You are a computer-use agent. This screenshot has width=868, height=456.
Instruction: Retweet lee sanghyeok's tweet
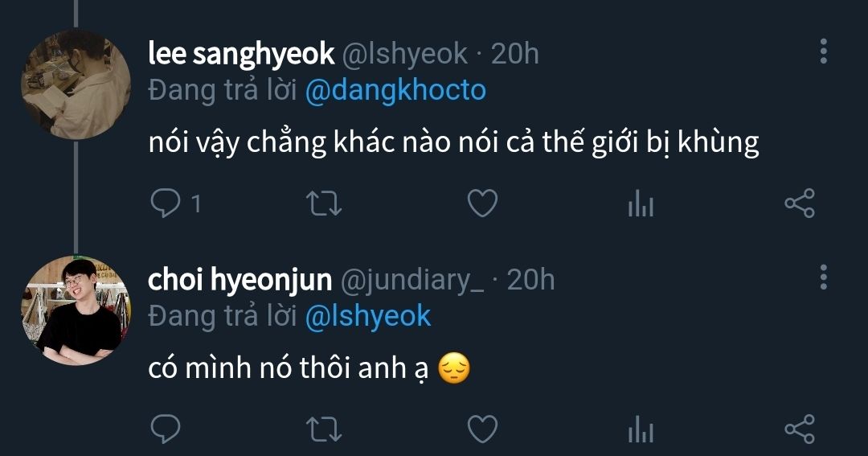[x=325, y=203]
